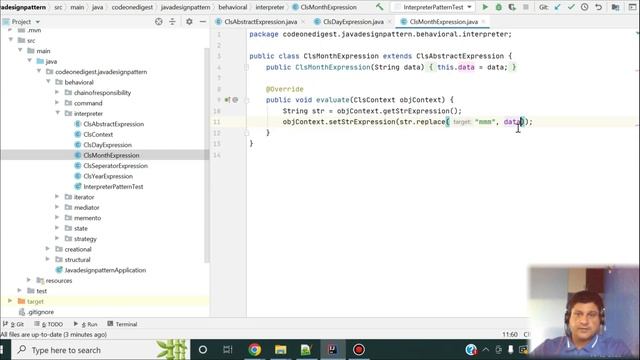This screenshot has height=360, width=640.
Task: Open the Git tool window
Action: (13, 324)
